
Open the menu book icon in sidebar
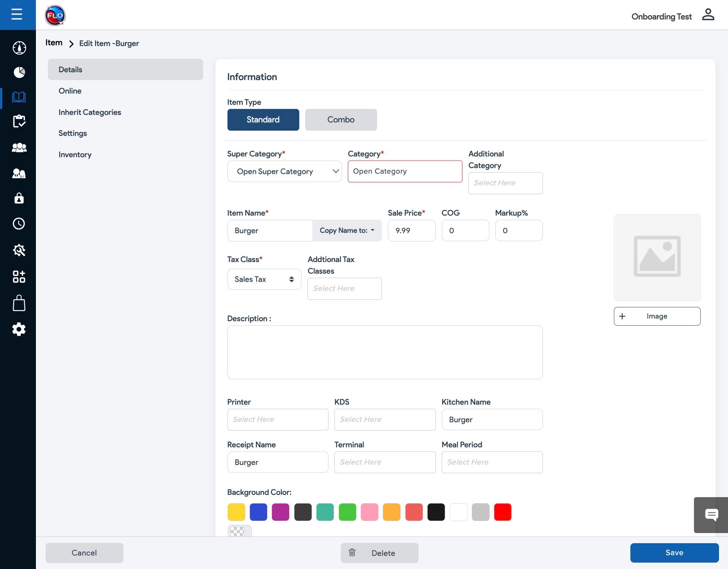(19, 97)
